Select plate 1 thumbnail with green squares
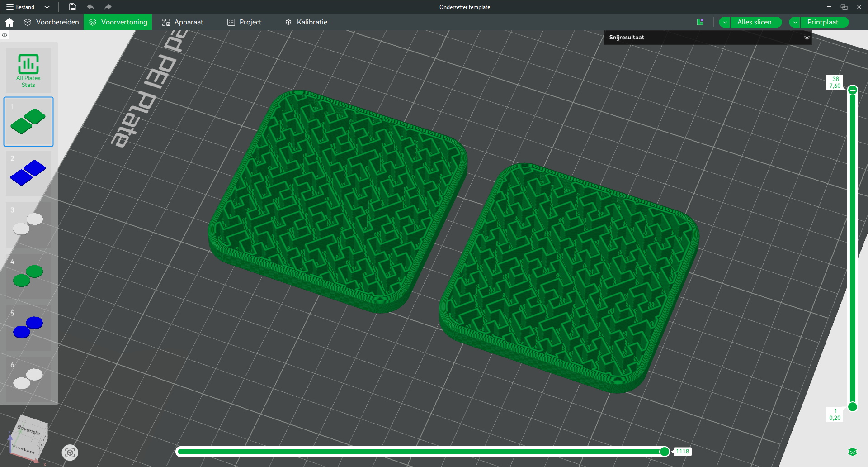This screenshot has width=868, height=467. point(28,122)
